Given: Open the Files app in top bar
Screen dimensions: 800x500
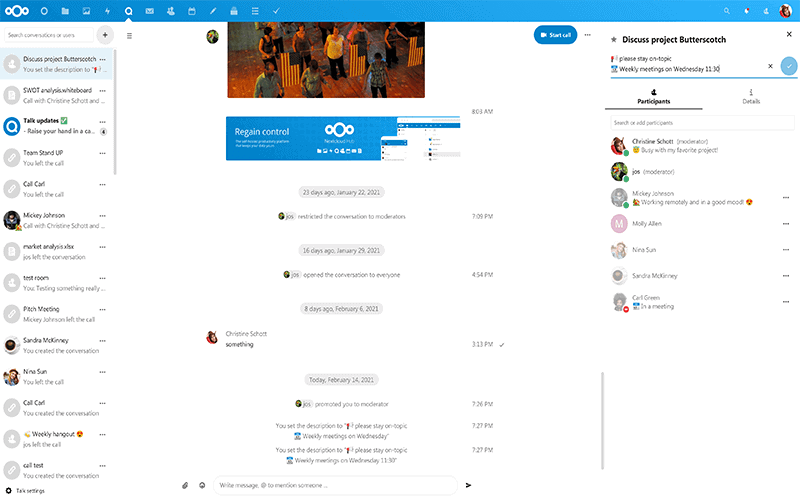Looking at the screenshot, I should (65, 11).
